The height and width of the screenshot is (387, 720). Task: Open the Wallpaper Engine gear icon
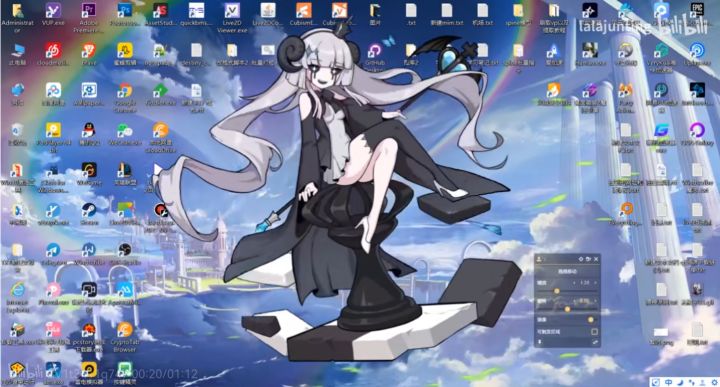click(89, 90)
